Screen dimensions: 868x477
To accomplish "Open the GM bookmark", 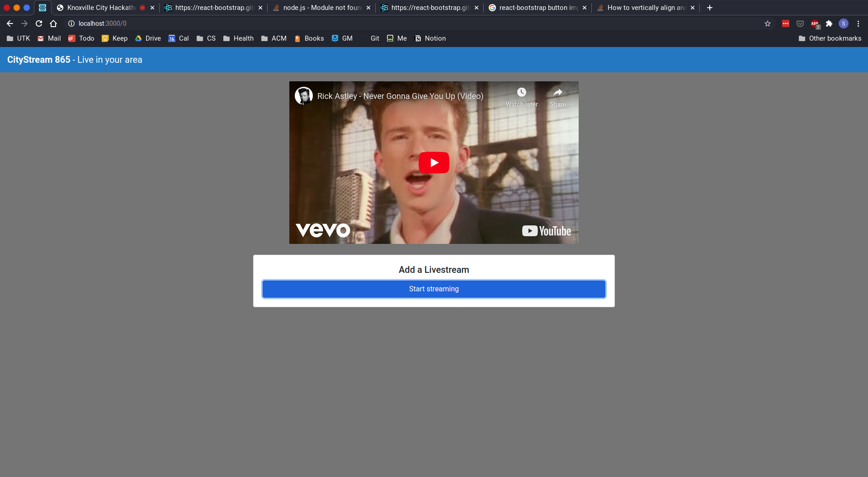I will pyautogui.click(x=342, y=38).
